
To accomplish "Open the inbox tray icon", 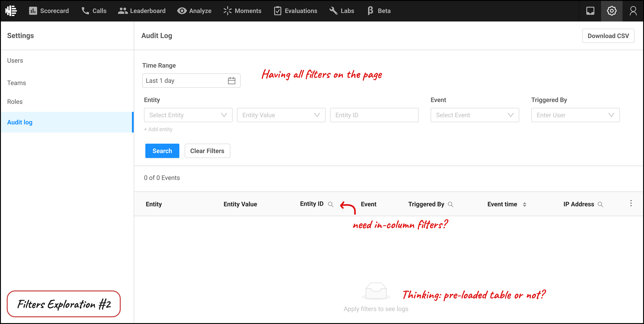I will pyautogui.click(x=590, y=11).
